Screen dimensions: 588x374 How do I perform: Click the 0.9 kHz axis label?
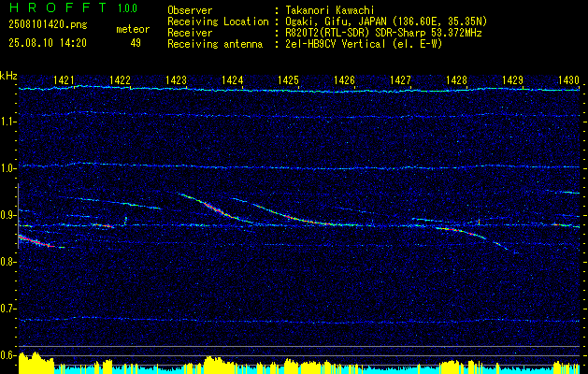click(x=7, y=215)
